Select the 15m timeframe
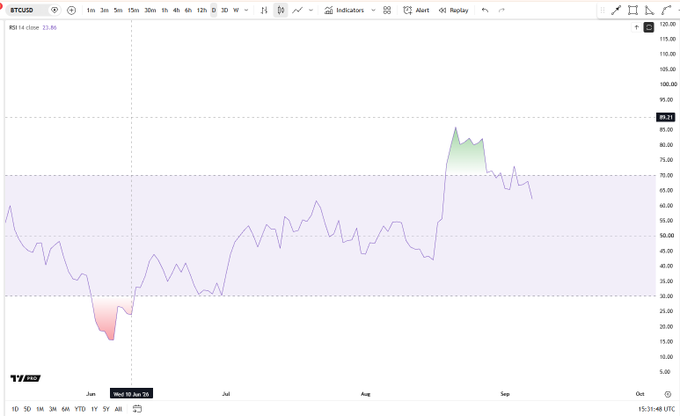This screenshot has width=680, height=416. coord(133,10)
